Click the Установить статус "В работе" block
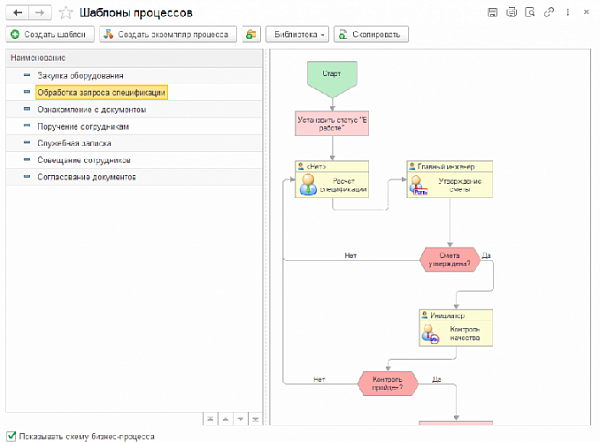The width and height of the screenshot is (600, 442). click(332, 124)
